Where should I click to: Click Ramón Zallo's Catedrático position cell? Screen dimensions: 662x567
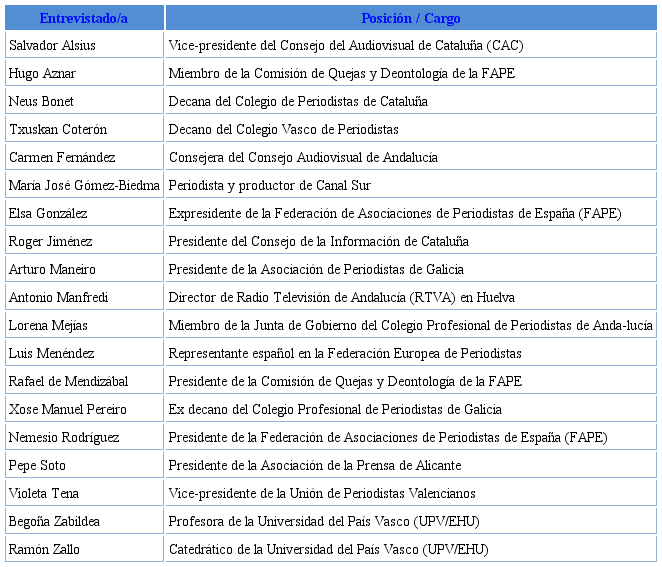click(x=328, y=550)
